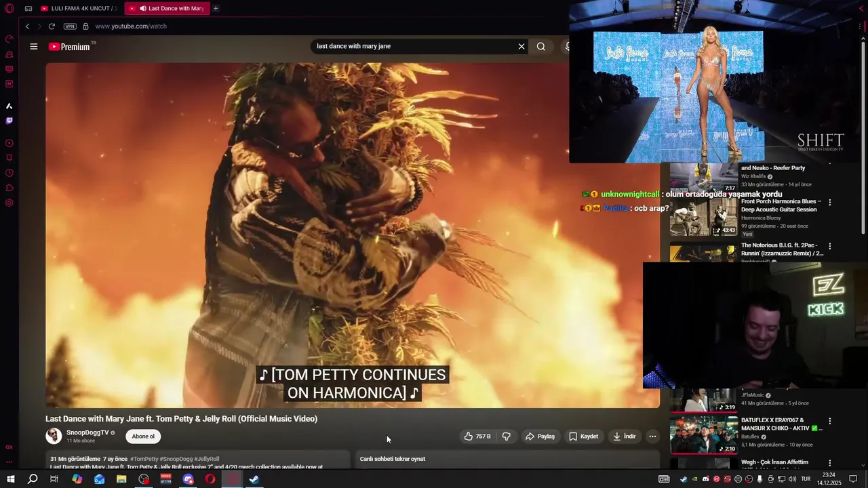Screen dimensions: 868x488
Task: Click the Kaydet save button
Action: (584, 436)
